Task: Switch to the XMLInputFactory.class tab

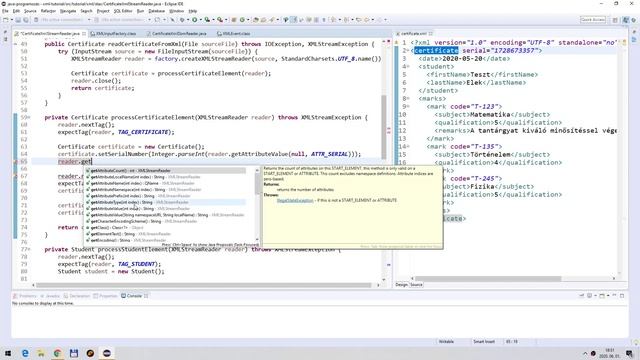Action: [116, 33]
